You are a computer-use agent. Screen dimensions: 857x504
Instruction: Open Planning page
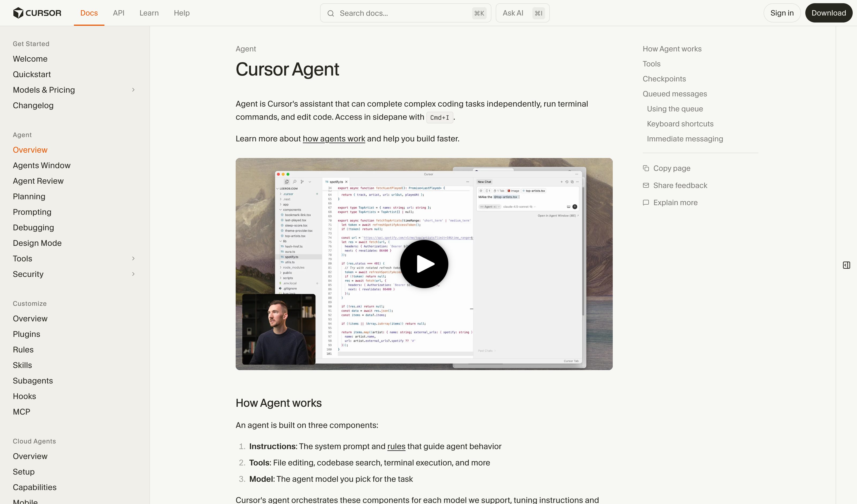pyautogui.click(x=29, y=197)
